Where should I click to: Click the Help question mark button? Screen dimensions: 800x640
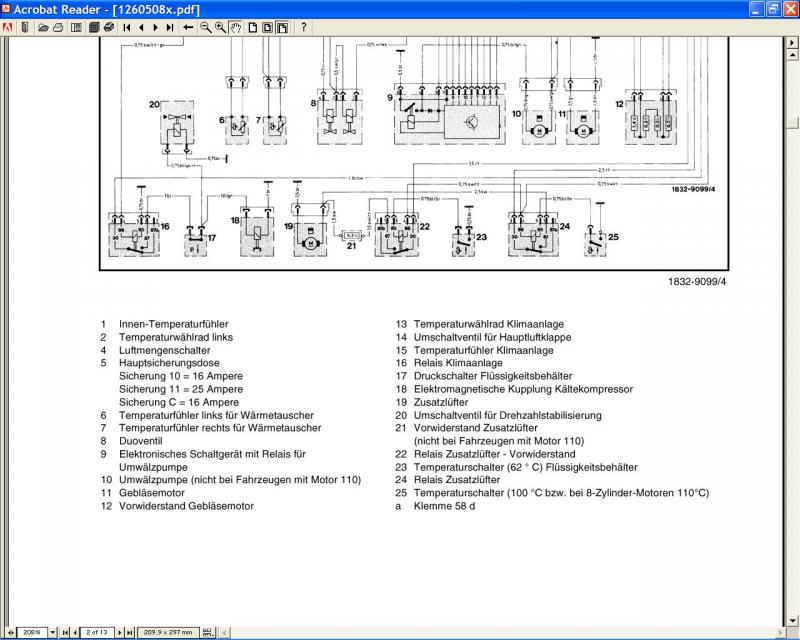(x=304, y=27)
